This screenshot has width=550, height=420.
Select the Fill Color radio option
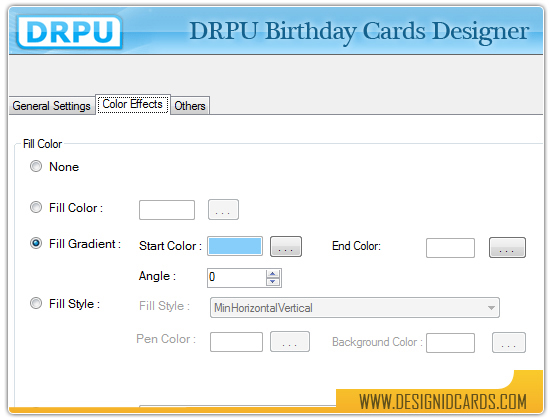(36, 207)
